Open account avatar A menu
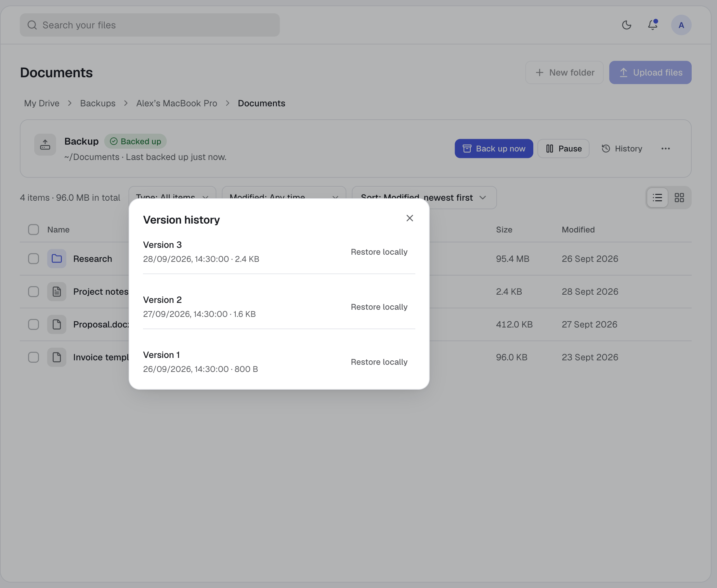The height and width of the screenshot is (588, 717). point(681,25)
